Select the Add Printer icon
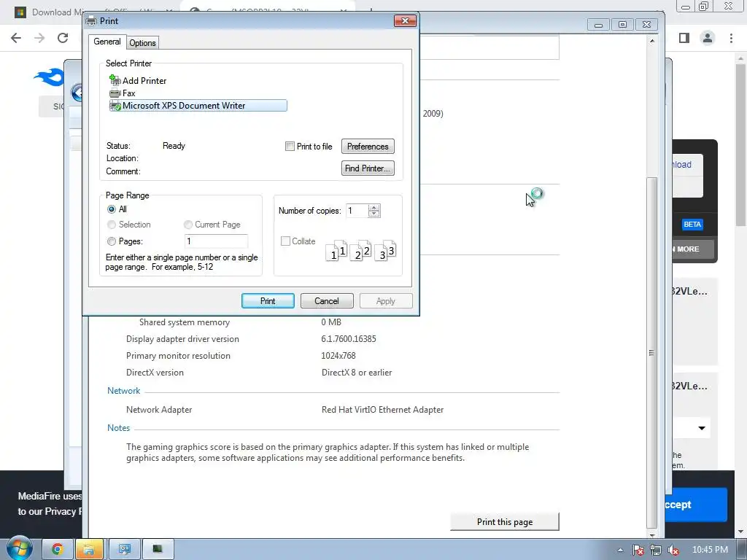This screenshot has height=560, width=747. coord(115,80)
